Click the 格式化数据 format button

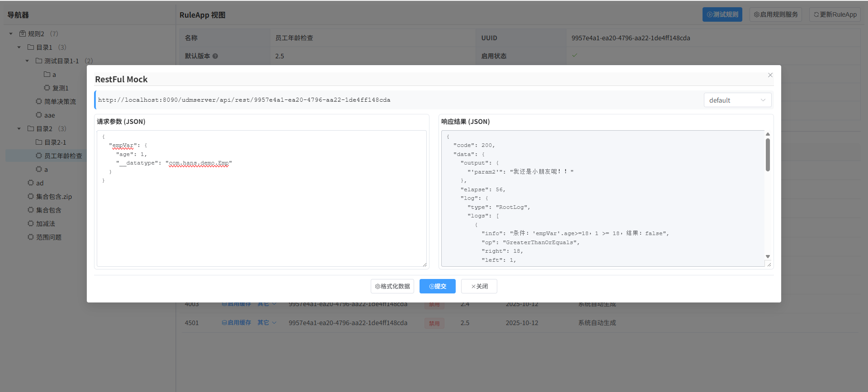pyautogui.click(x=392, y=286)
